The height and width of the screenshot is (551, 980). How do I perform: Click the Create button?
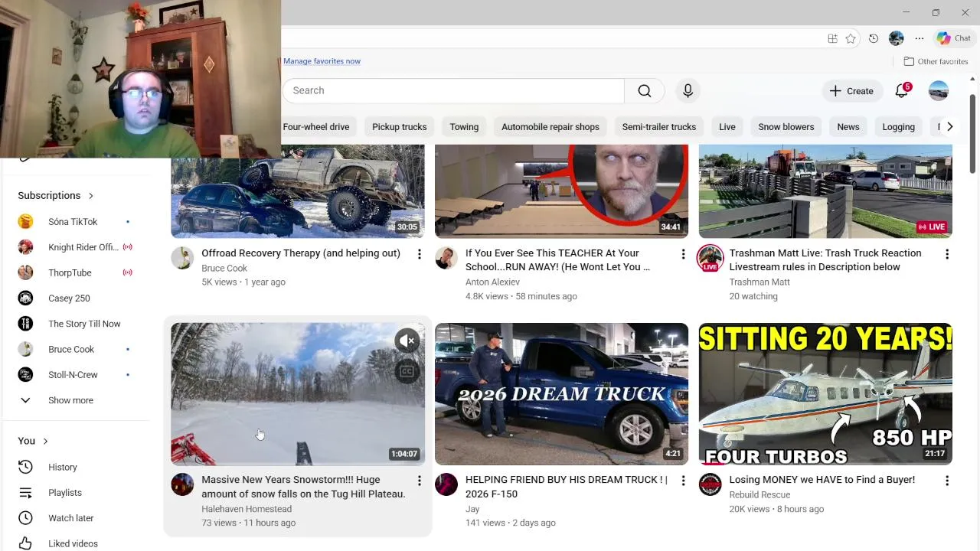coord(851,90)
